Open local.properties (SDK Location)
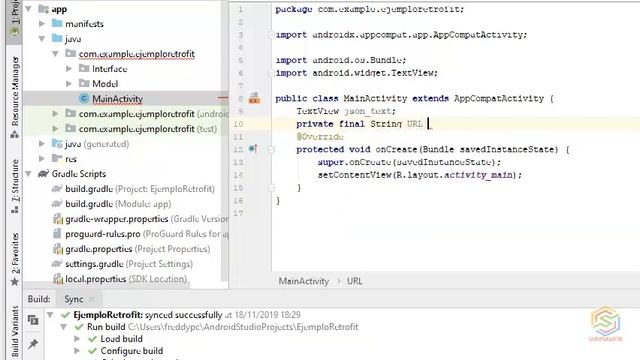Viewport: 640px width, 360px height. (126, 279)
